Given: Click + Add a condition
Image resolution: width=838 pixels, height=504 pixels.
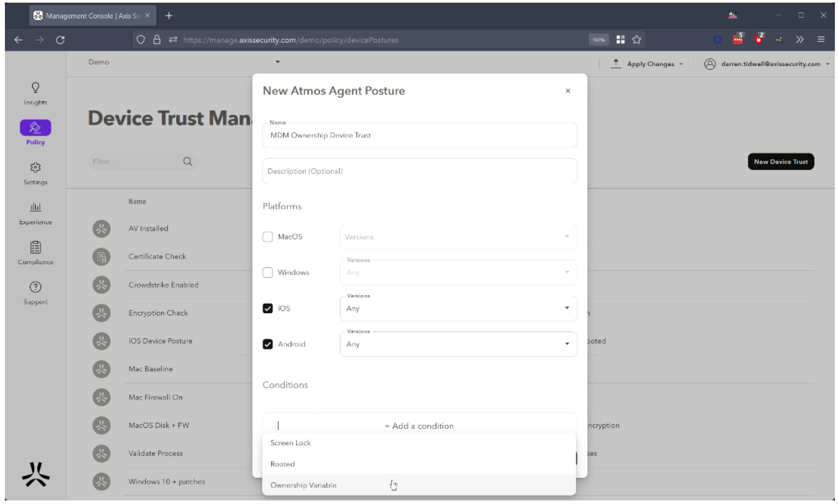Looking at the screenshot, I should (x=419, y=426).
